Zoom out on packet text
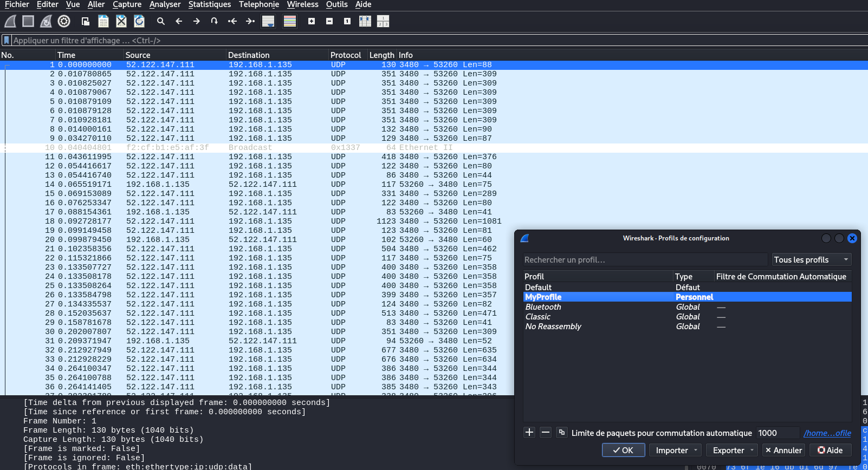868x470 pixels. (329, 21)
